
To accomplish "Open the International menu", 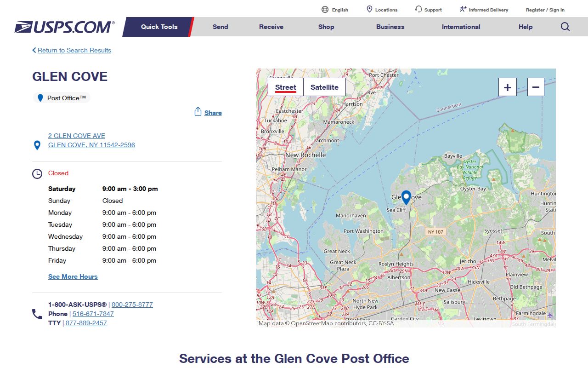I will pos(461,27).
